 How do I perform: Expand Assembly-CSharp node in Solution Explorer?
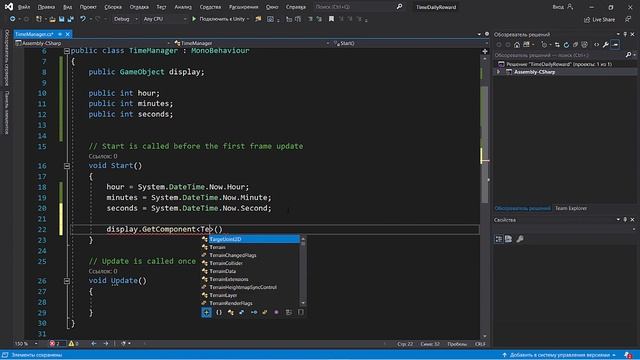point(498,72)
